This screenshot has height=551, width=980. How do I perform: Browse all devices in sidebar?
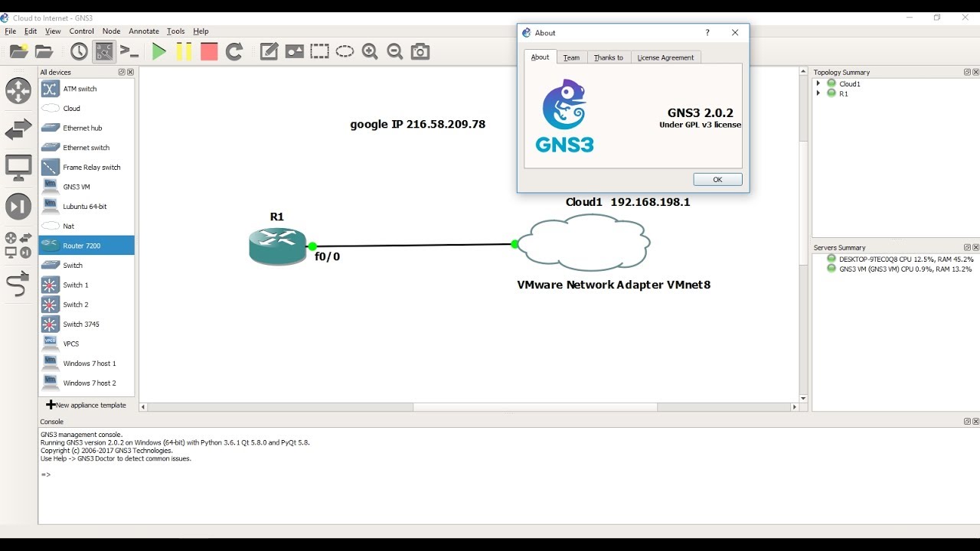coord(18,245)
